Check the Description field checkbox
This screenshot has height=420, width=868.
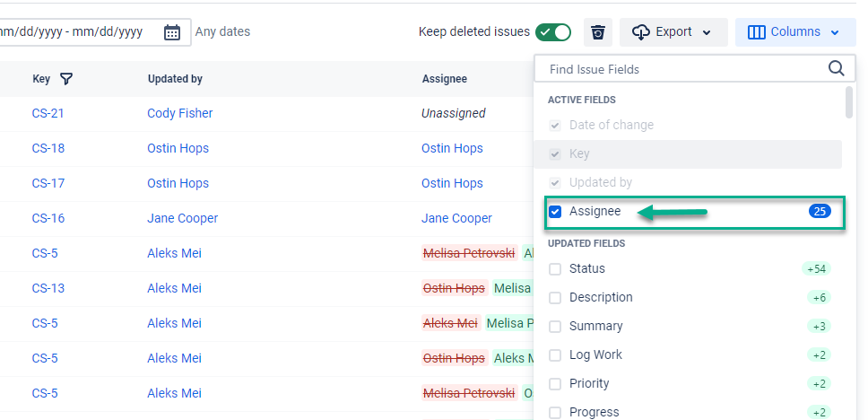click(x=555, y=298)
